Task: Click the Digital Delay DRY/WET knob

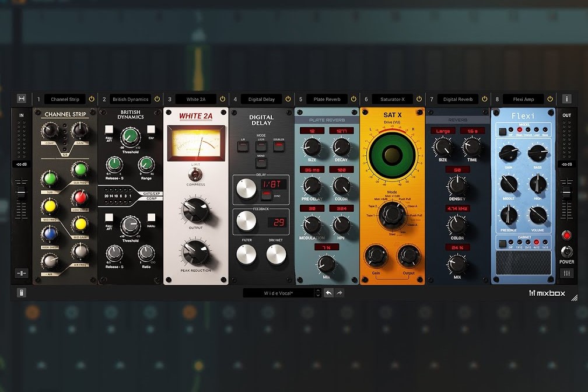Action: click(276, 255)
